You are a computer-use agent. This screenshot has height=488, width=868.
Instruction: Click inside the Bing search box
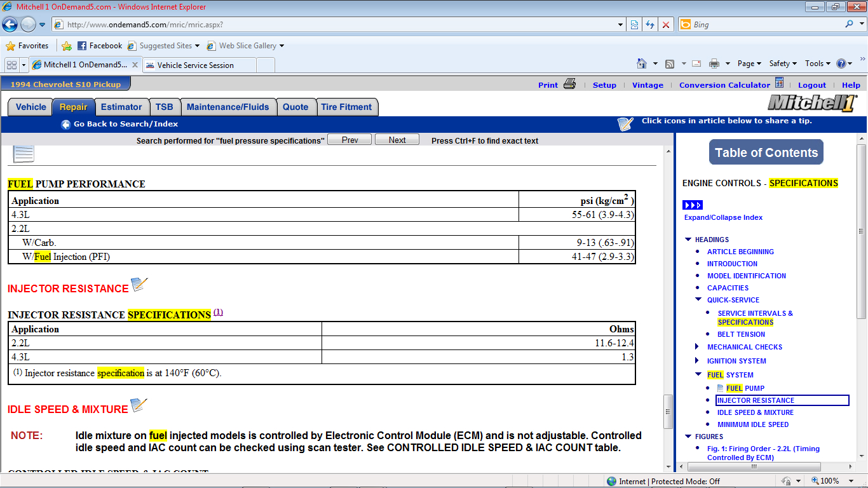(x=767, y=25)
